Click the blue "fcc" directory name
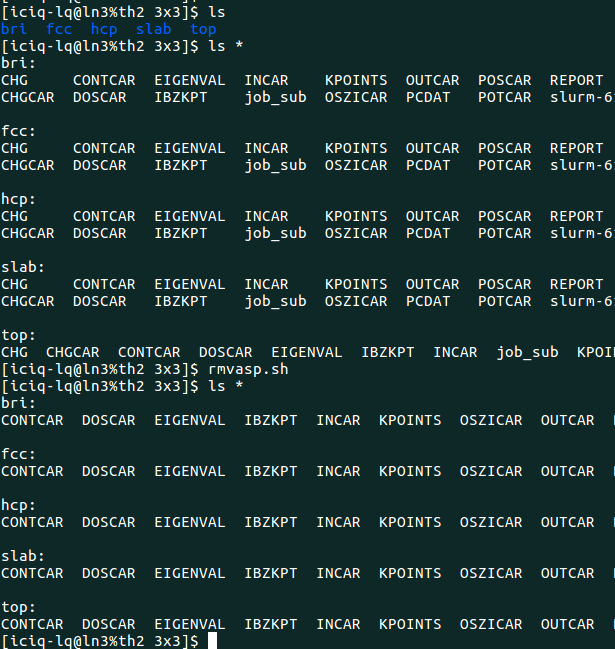The image size is (615, 649). pos(59,29)
